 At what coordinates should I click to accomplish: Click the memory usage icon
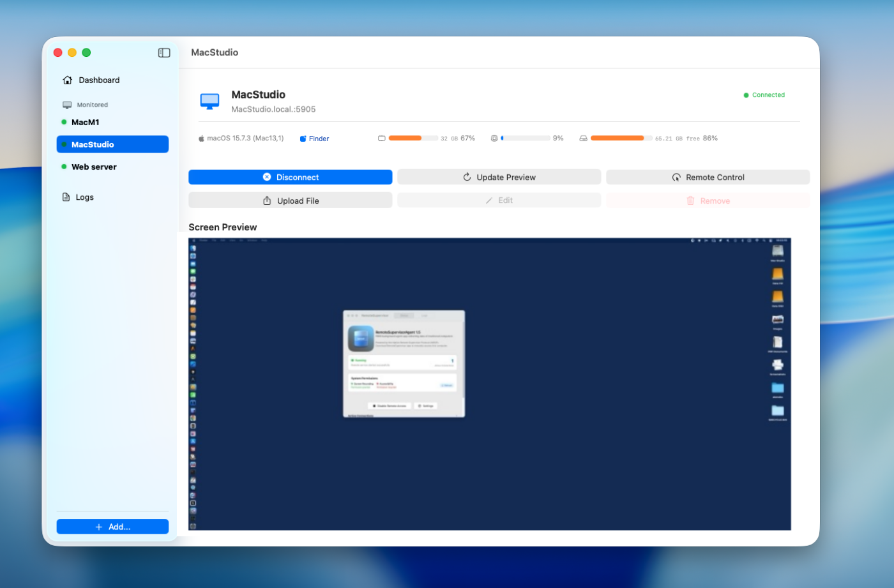(382, 139)
